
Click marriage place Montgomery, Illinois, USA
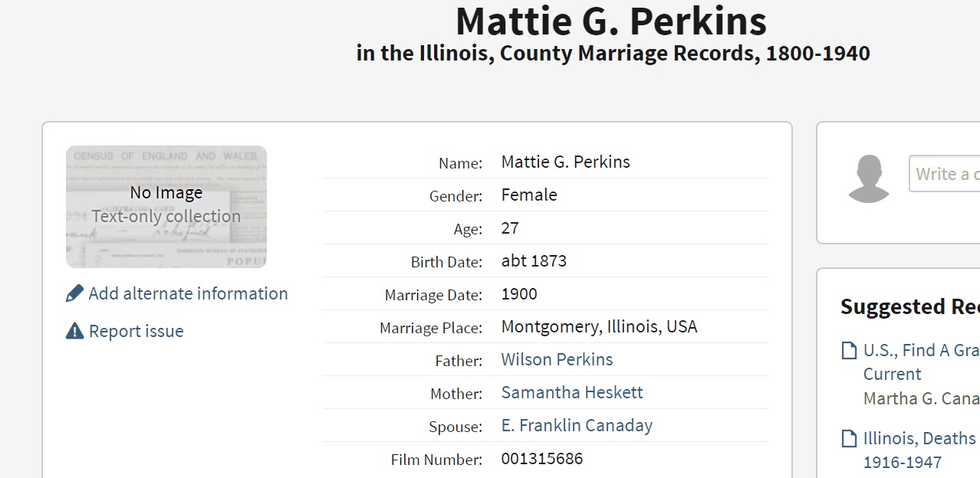pos(599,327)
